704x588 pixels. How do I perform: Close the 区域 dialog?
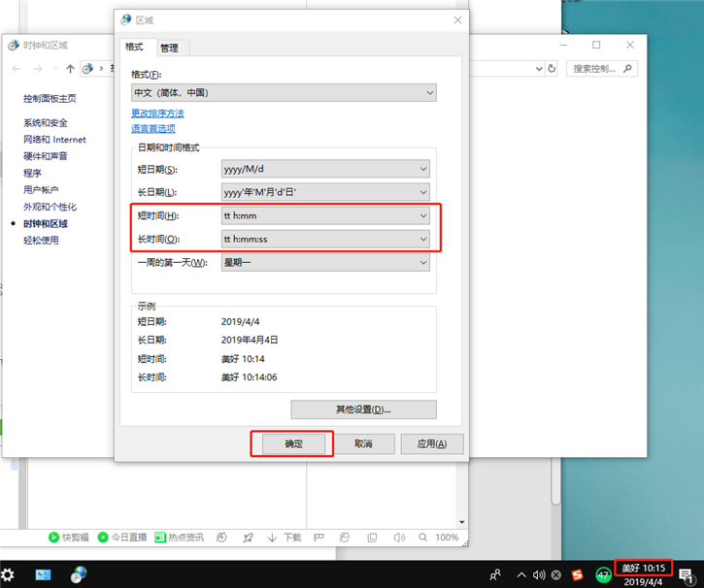point(457,20)
